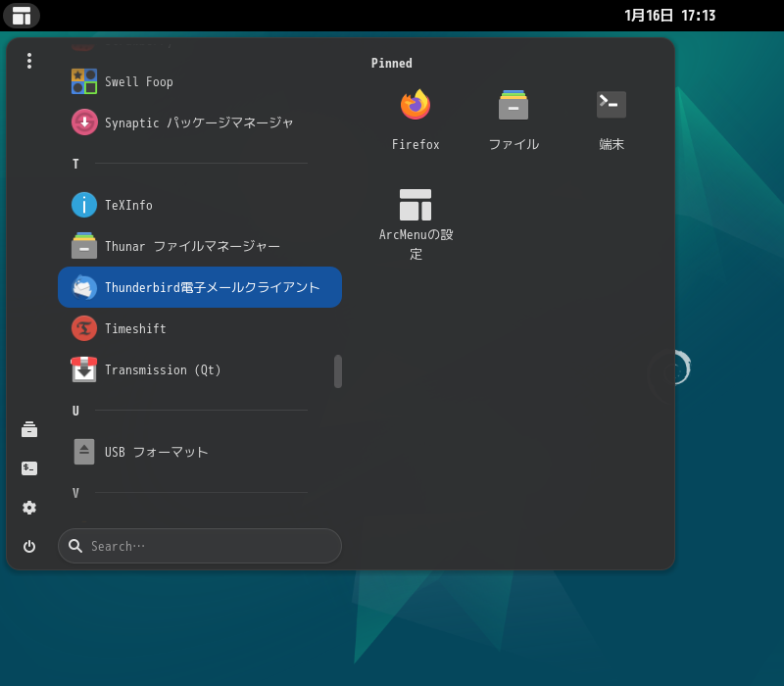
Task: Launch Firefox from the pinned apps
Action: pos(415,116)
